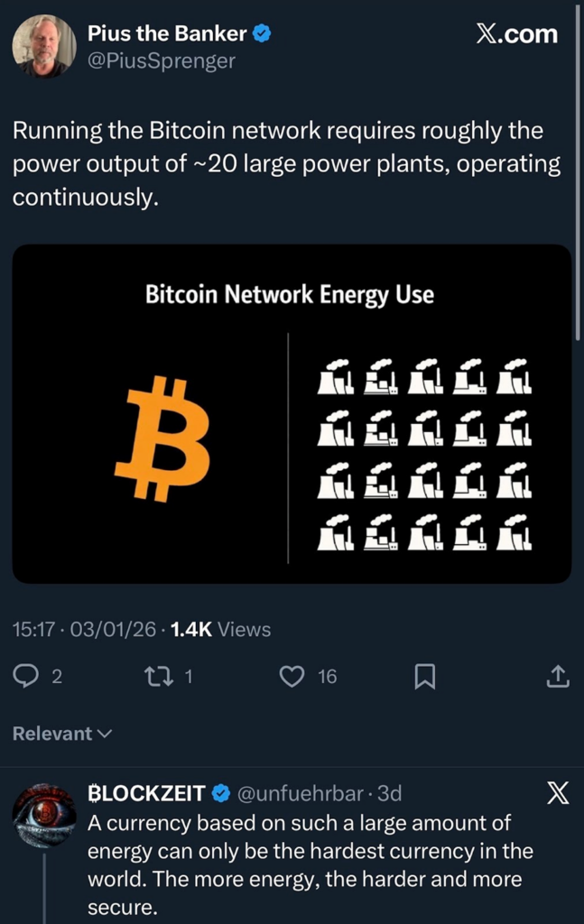Expand the Relevant sort dropdown
584x924 pixels.
(x=61, y=734)
